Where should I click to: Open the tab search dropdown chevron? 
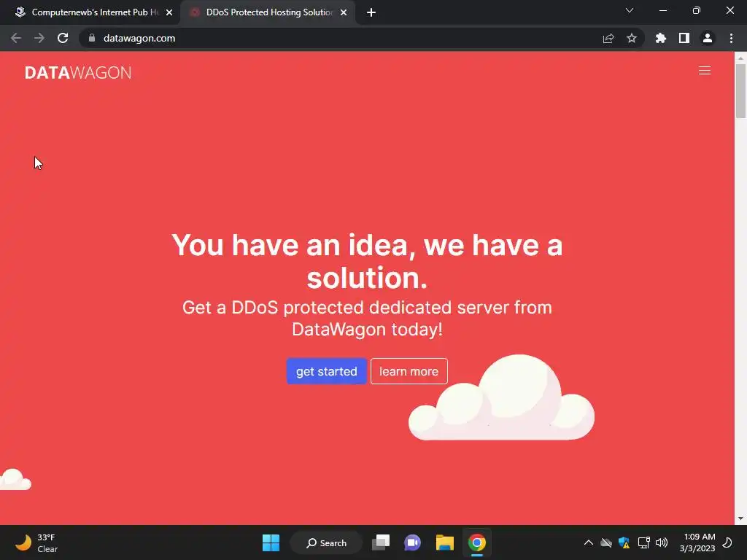coord(630,10)
